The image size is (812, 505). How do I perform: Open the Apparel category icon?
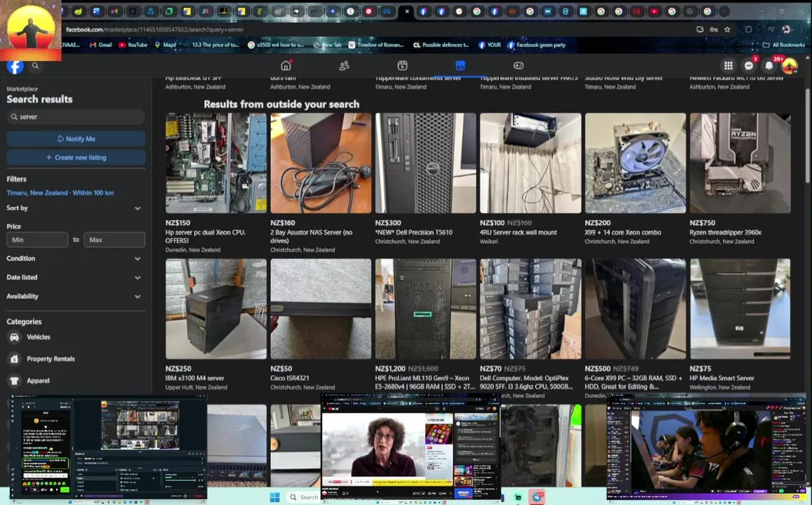click(15, 380)
